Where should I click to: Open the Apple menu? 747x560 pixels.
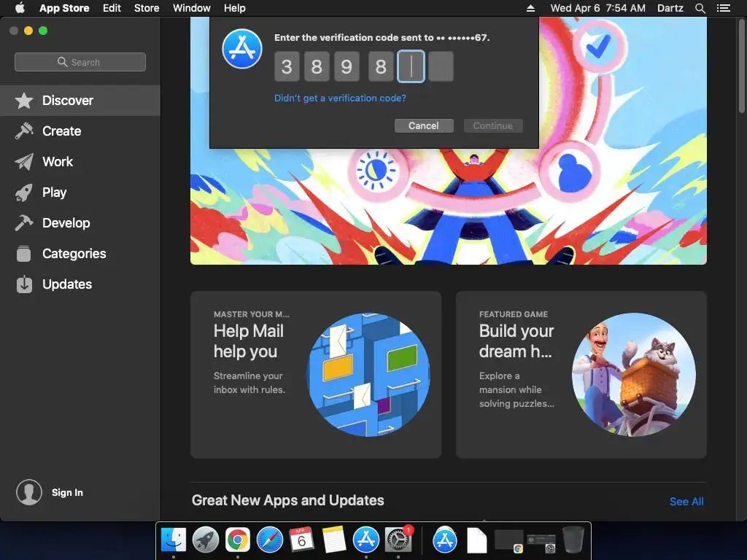(x=20, y=7)
